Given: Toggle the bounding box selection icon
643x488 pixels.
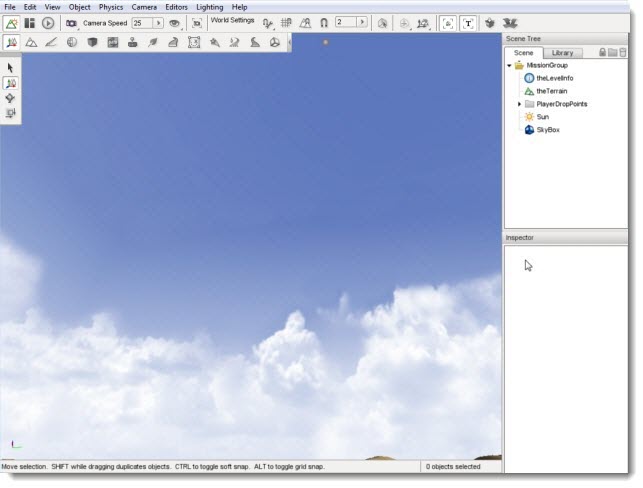Looking at the screenshot, I should [382, 23].
